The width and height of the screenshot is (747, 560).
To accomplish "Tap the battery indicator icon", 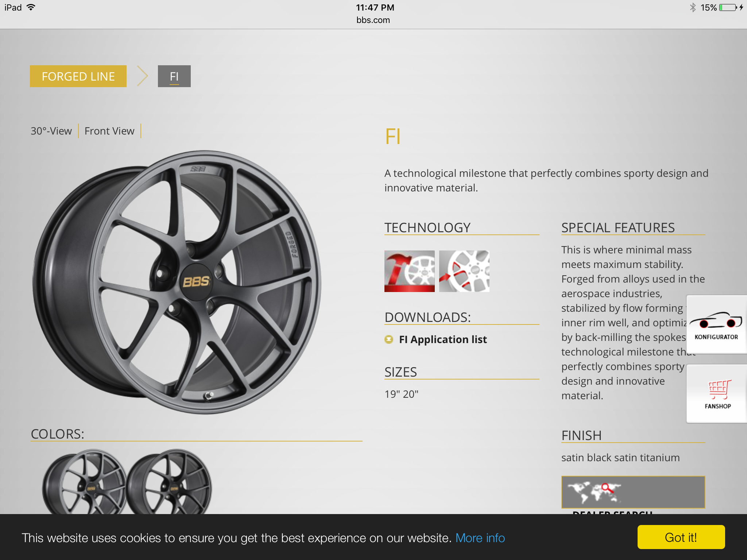I will tap(728, 7).
